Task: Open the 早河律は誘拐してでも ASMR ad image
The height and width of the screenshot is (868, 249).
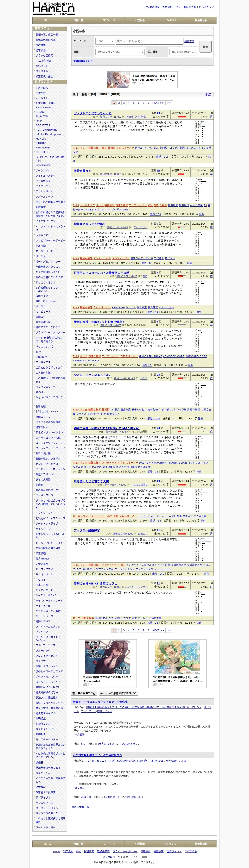Action: [x=108, y=658]
